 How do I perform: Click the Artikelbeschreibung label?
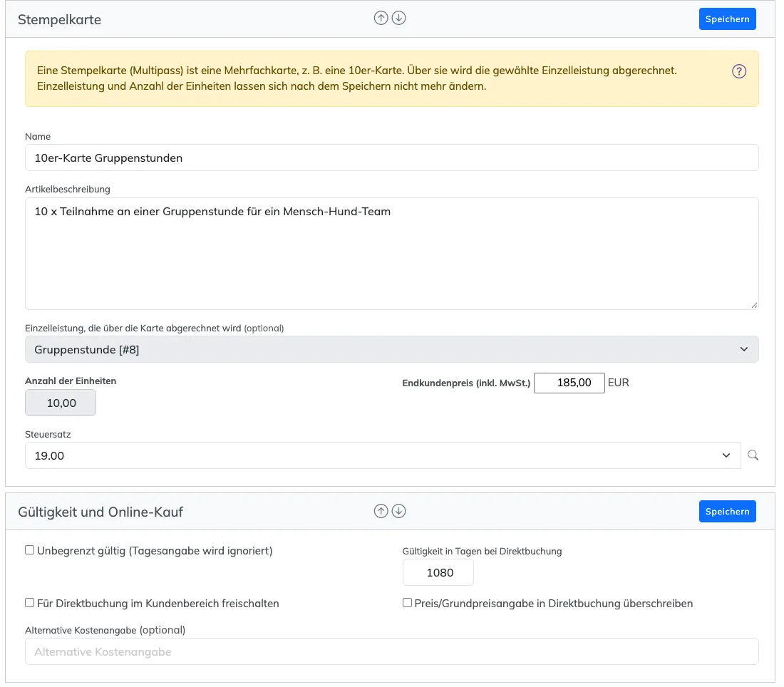tap(68, 190)
